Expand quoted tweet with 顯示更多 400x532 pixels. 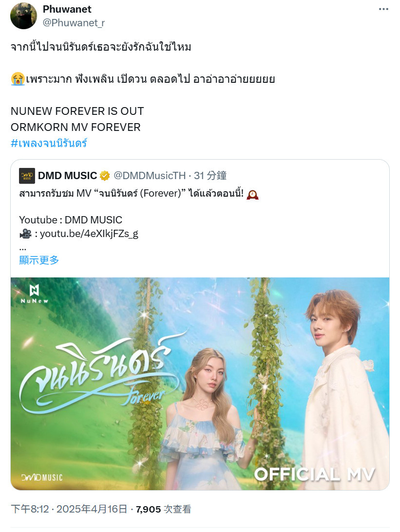[39, 260]
